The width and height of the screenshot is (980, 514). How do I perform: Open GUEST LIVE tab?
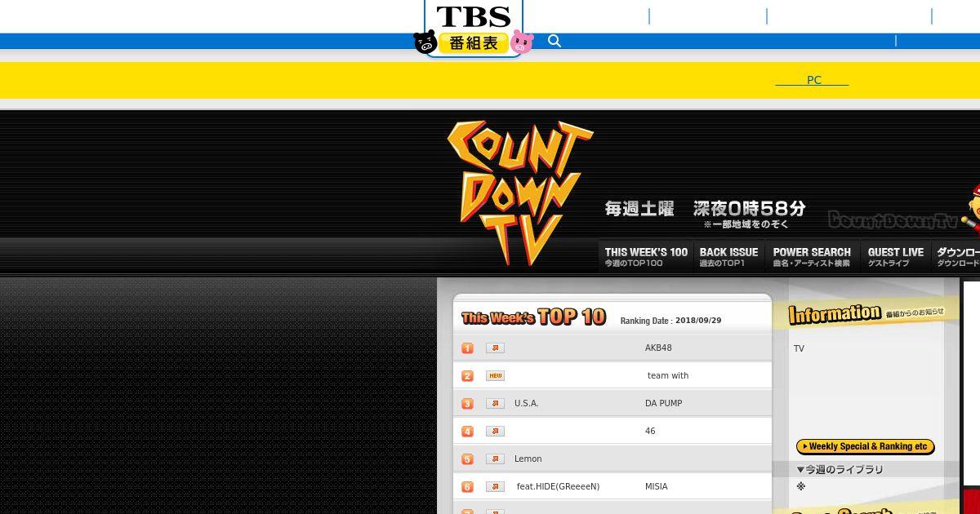(x=895, y=257)
